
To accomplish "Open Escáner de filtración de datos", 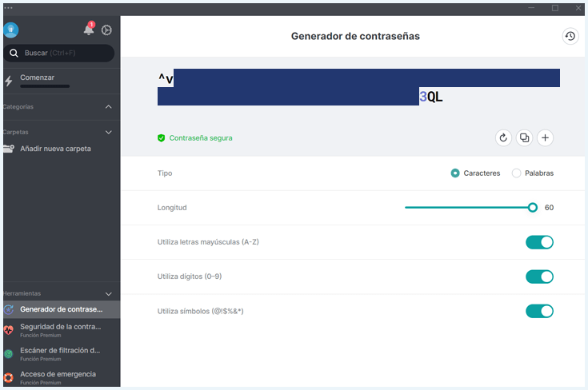I will coord(62,354).
